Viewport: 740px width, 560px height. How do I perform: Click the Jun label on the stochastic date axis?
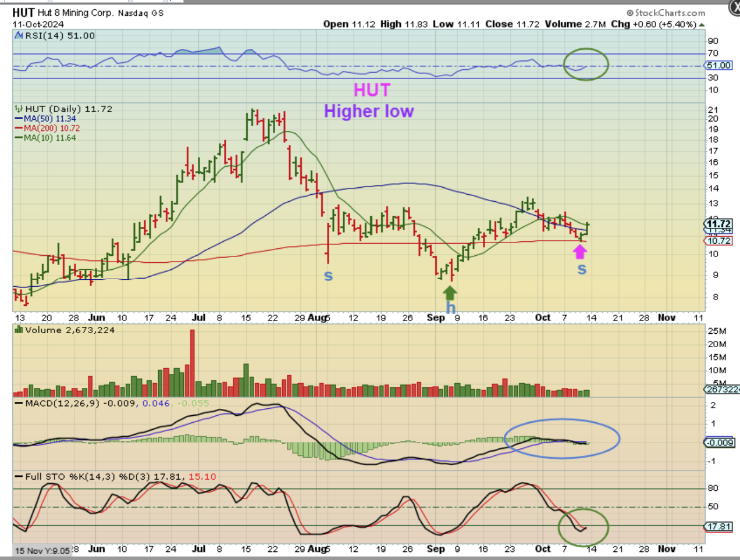[97, 549]
